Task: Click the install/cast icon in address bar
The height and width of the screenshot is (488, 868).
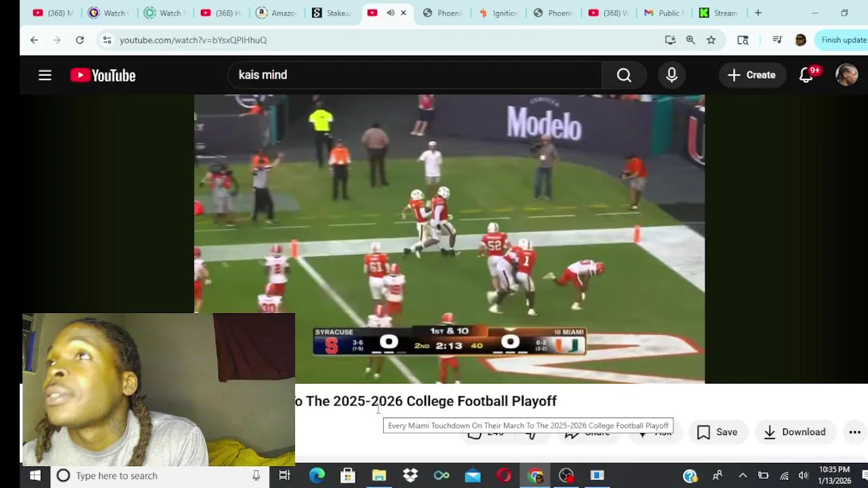Action: point(670,40)
